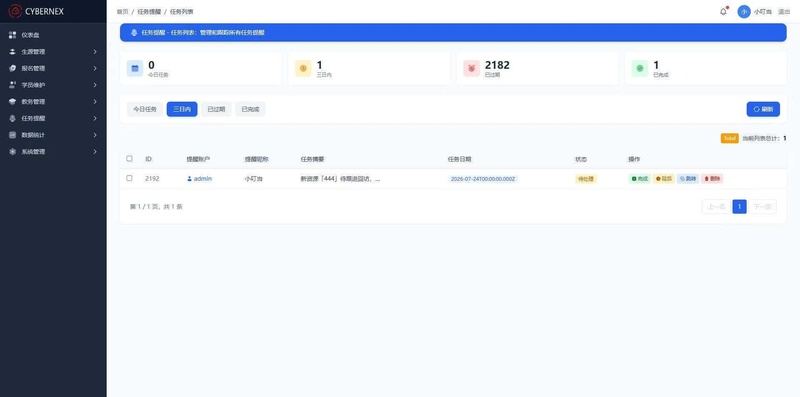Click the CYBERNEX logo icon
The width and height of the screenshot is (800, 397).
(15, 11)
